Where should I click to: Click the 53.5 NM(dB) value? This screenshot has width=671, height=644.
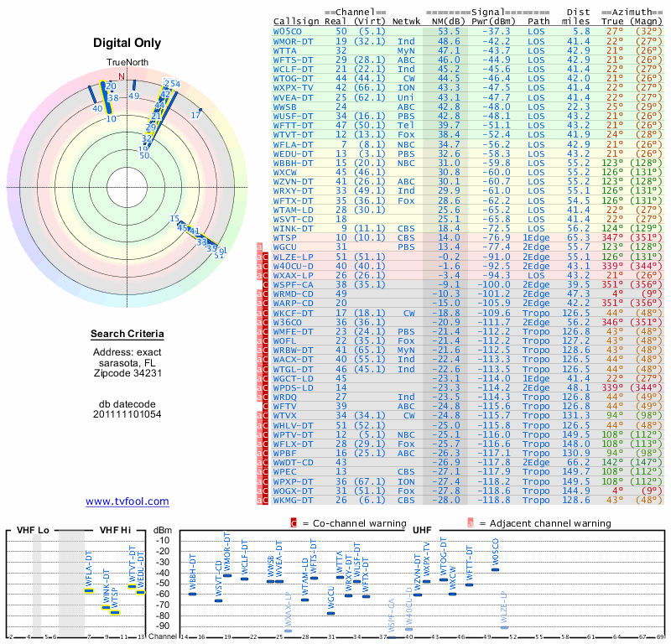tap(449, 32)
